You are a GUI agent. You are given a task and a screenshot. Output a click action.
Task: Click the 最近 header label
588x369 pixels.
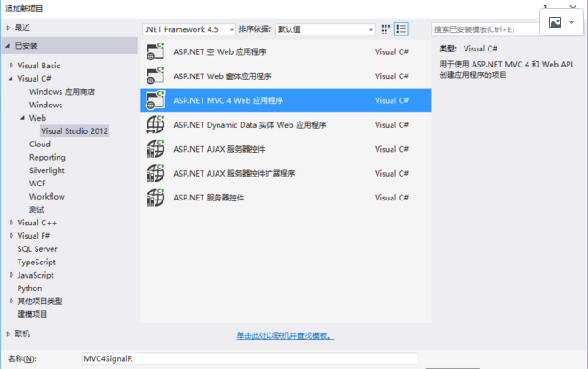[22, 27]
